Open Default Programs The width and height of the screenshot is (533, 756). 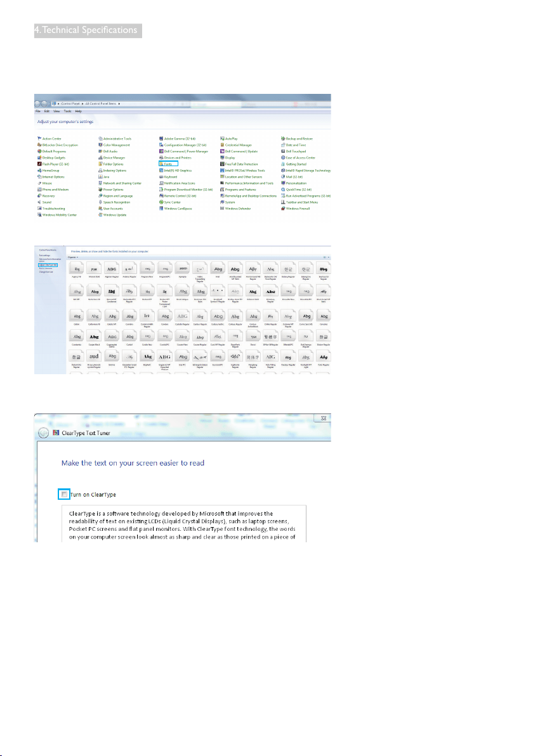pos(51,152)
